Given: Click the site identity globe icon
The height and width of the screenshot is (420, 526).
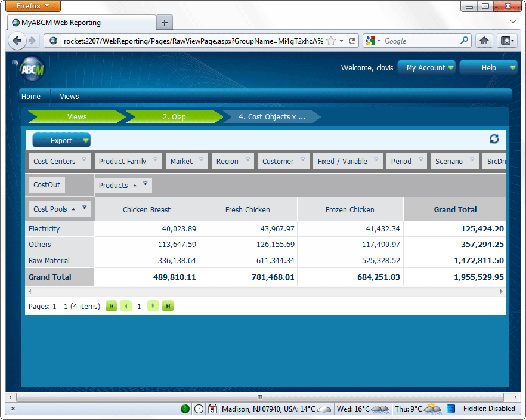Looking at the screenshot, I should pos(53,41).
